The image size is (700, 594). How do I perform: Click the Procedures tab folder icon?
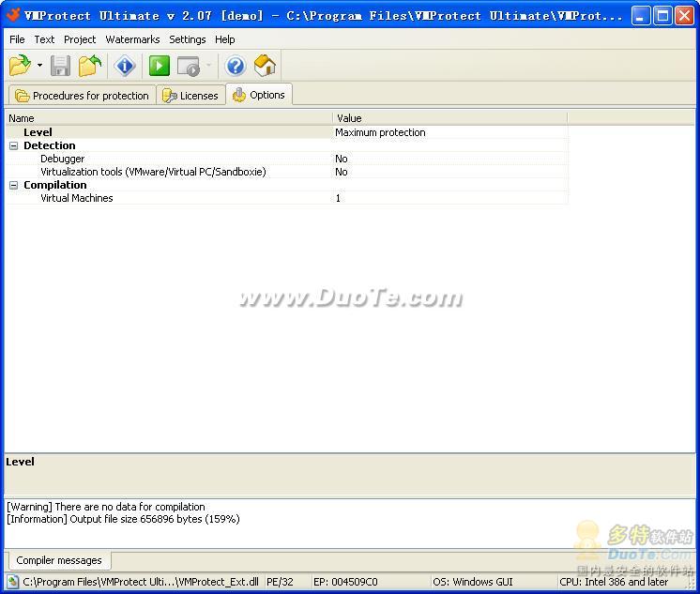[x=22, y=96]
